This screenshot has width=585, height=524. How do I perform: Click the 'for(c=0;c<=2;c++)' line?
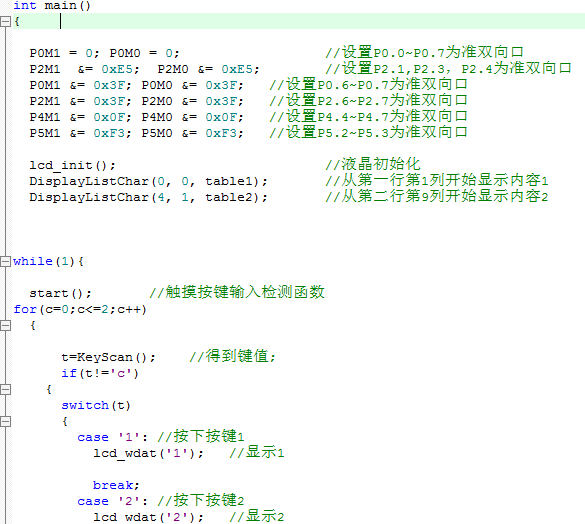(80, 309)
